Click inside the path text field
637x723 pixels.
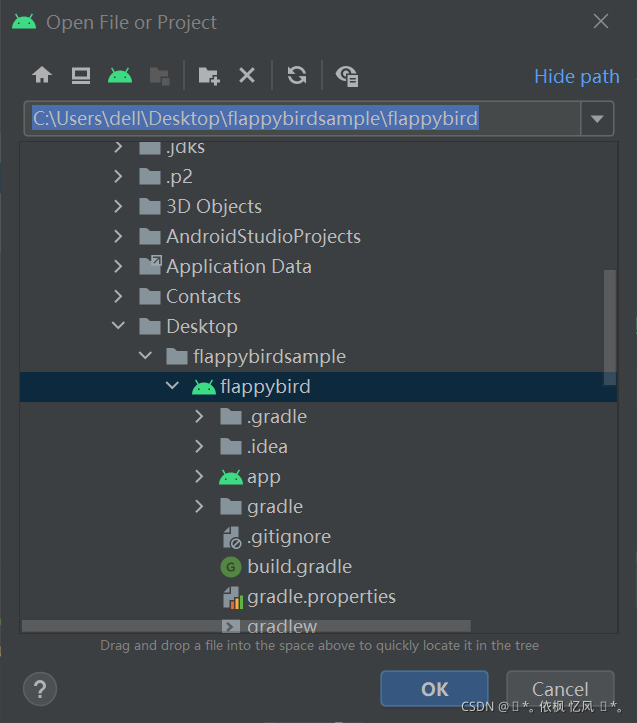pos(302,119)
